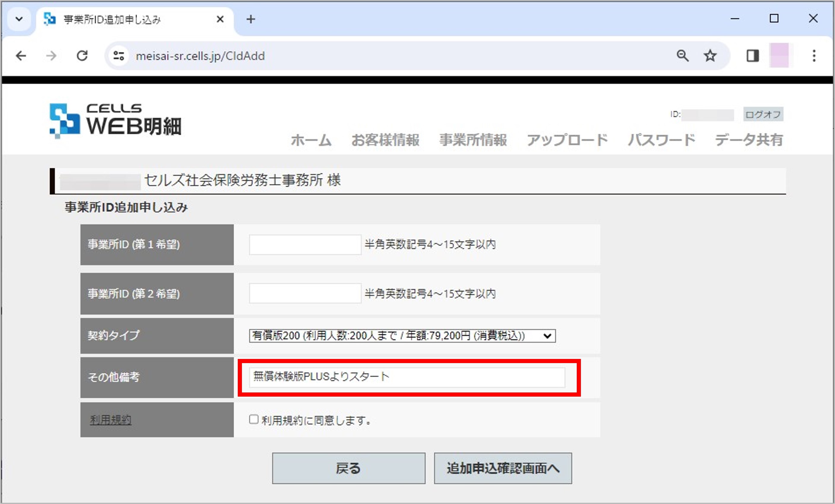Focus the 事業所ID (第２希望) input field
Viewport: 835px width, 504px height.
(x=305, y=293)
